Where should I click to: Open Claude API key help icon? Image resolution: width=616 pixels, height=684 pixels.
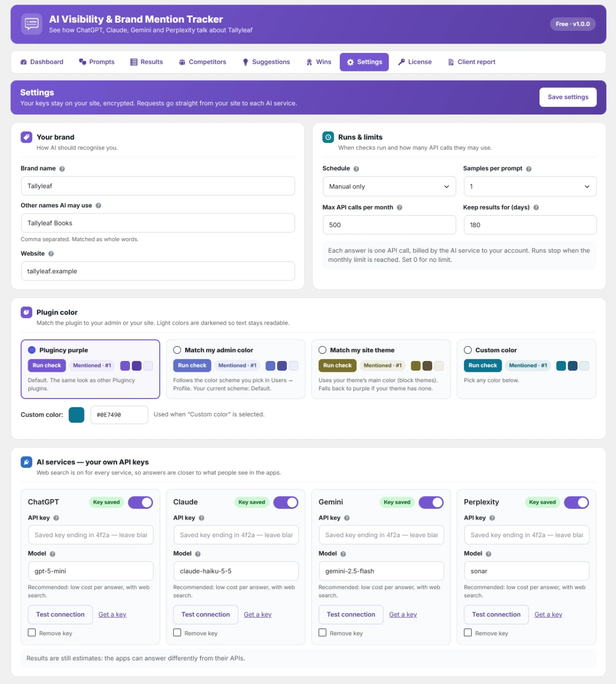click(202, 518)
